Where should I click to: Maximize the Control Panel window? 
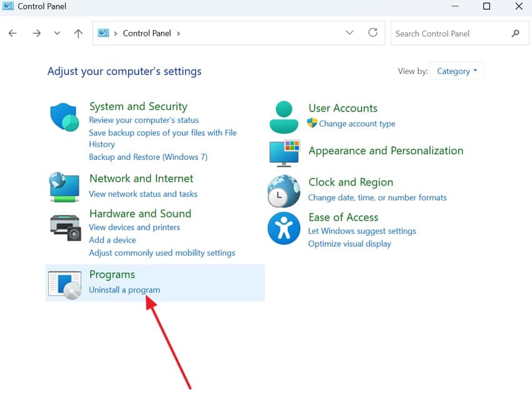(486, 6)
